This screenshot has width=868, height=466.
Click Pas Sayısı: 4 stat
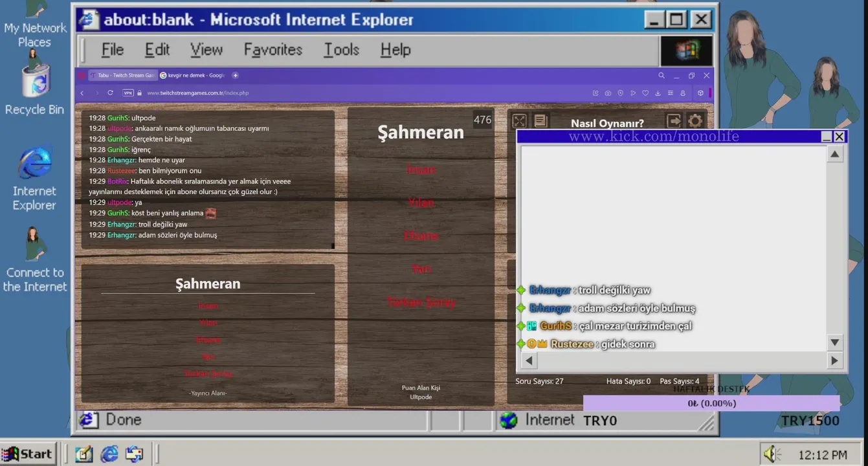679,381
